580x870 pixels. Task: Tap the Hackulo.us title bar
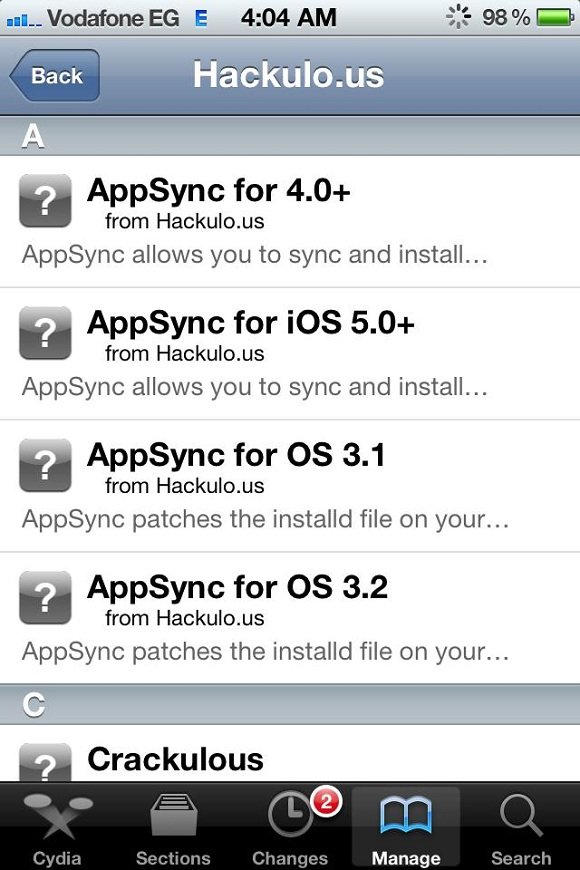pos(289,75)
